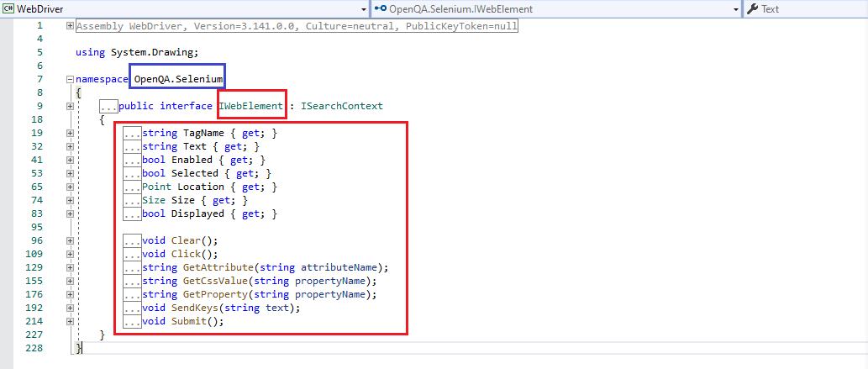Click the 'Location' property name
The width and height of the screenshot is (868, 369).
pos(200,187)
